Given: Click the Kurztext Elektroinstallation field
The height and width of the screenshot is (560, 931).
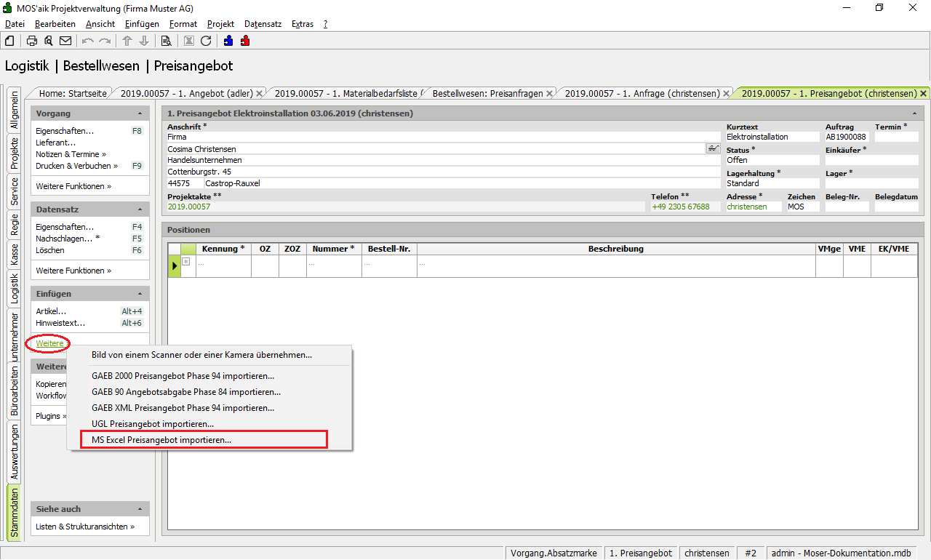Looking at the screenshot, I should pos(772,137).
